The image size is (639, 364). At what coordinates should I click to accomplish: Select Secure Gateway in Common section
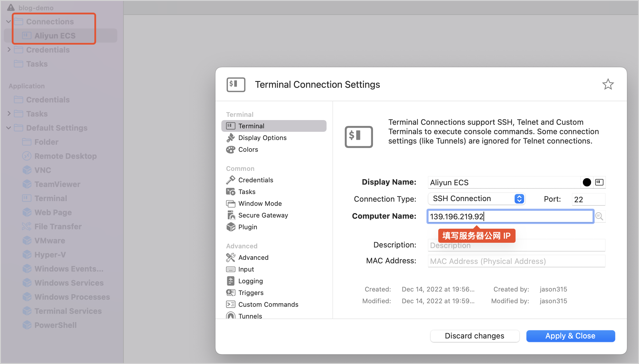[263, 215]
